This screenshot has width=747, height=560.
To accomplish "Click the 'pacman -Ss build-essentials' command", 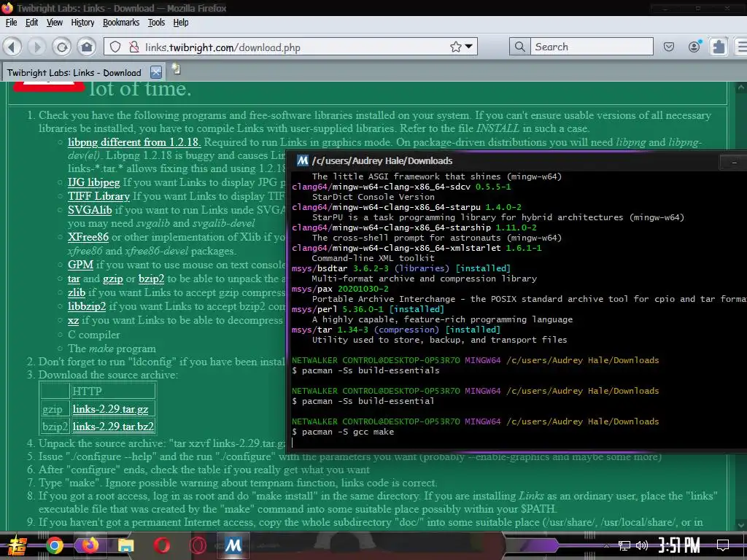I will pos(365,370).
